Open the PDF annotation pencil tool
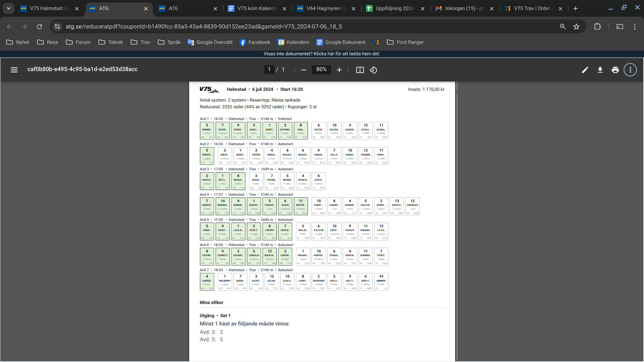The image size is (644, 362). [x=585, y=70]
